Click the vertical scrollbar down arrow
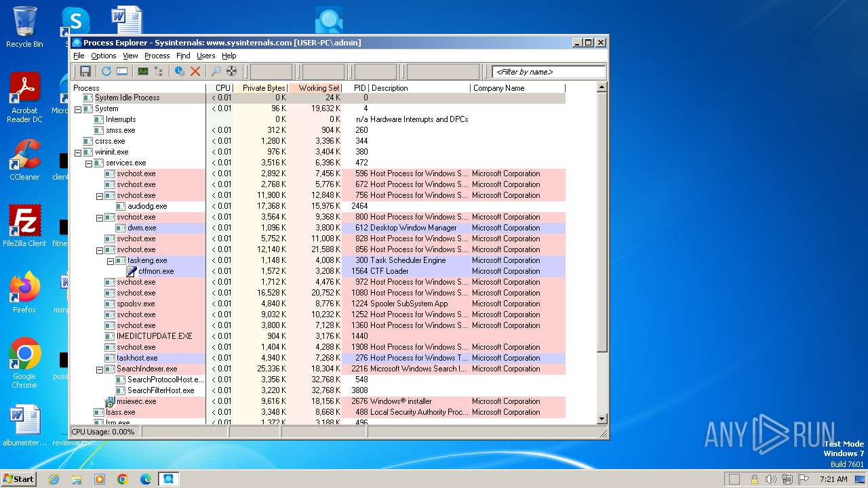 [x=601, y=420]
